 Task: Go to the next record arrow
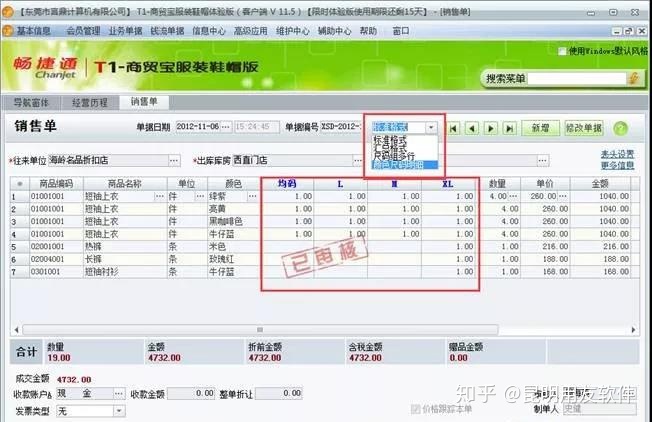(490, 128)
